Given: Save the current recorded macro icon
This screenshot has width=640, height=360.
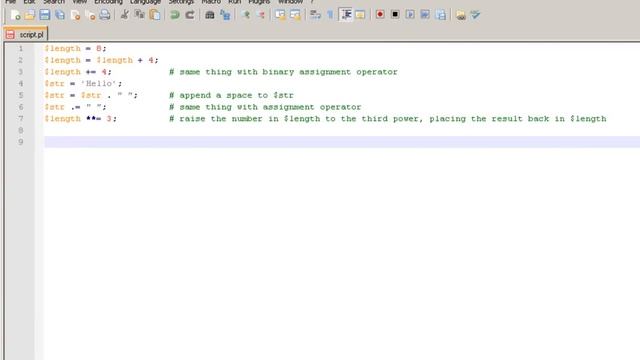Looking at the screenshot, I should pyautogui.click(x=440, y=15).
